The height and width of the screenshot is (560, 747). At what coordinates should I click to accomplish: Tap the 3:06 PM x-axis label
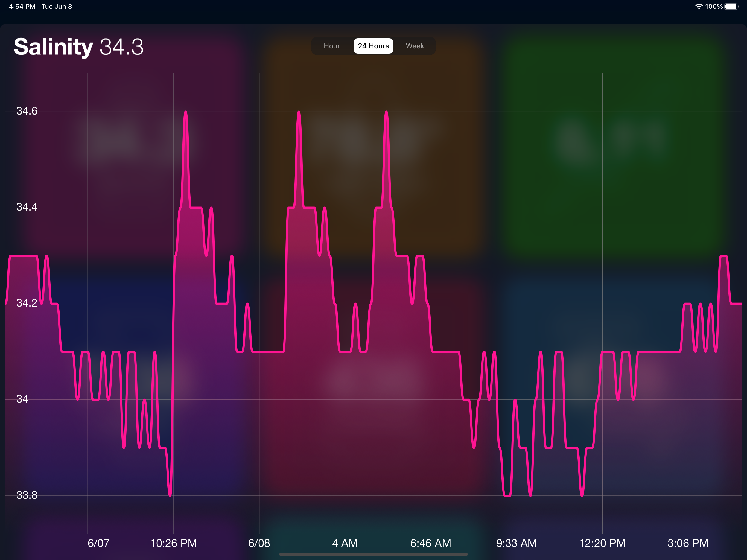[688, 543]
